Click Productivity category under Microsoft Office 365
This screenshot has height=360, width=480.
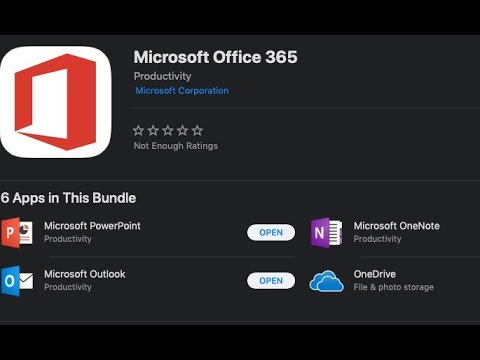(x=162, y=76)
